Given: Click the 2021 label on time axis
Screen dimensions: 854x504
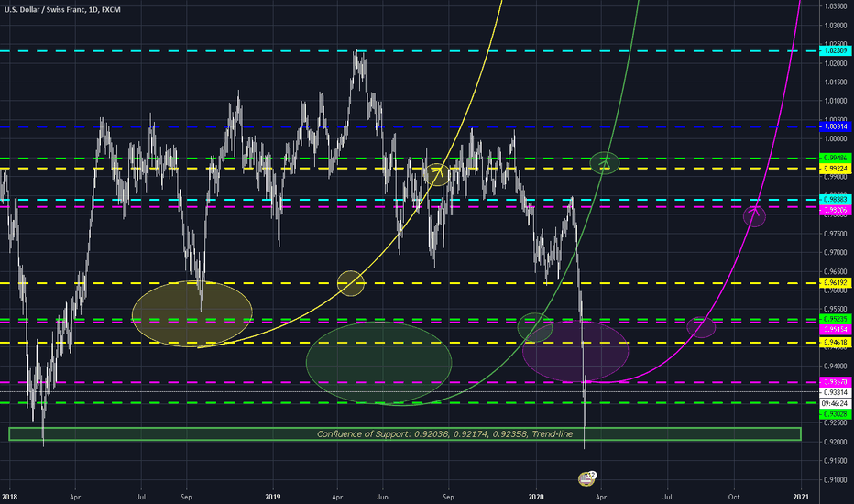Looking at the screenshot, I should point(801,497).
